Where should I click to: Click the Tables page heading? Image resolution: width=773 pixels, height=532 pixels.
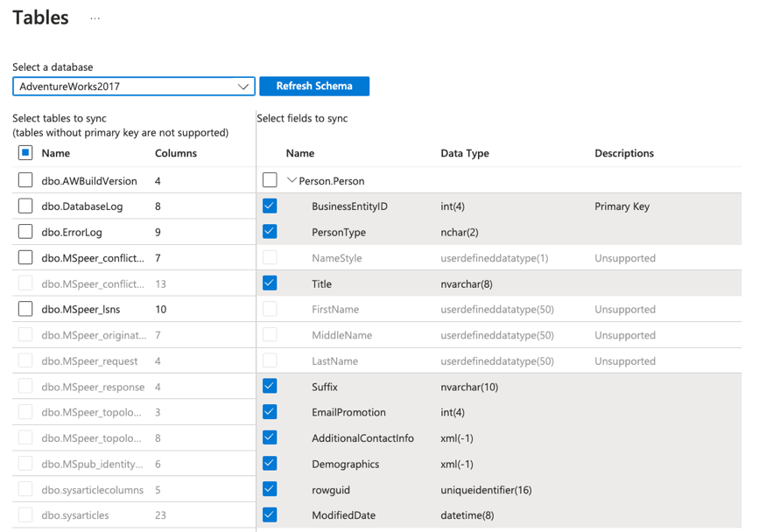click(40, 17)
